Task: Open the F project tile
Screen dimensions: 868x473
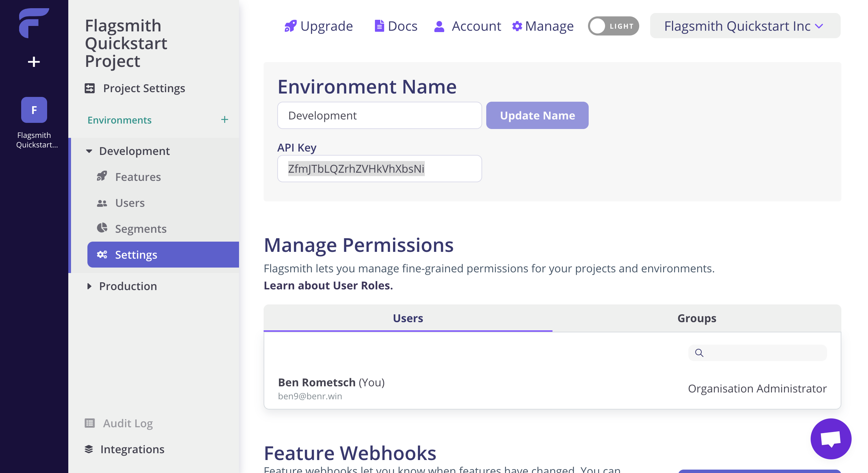Action: coord(34,110)
